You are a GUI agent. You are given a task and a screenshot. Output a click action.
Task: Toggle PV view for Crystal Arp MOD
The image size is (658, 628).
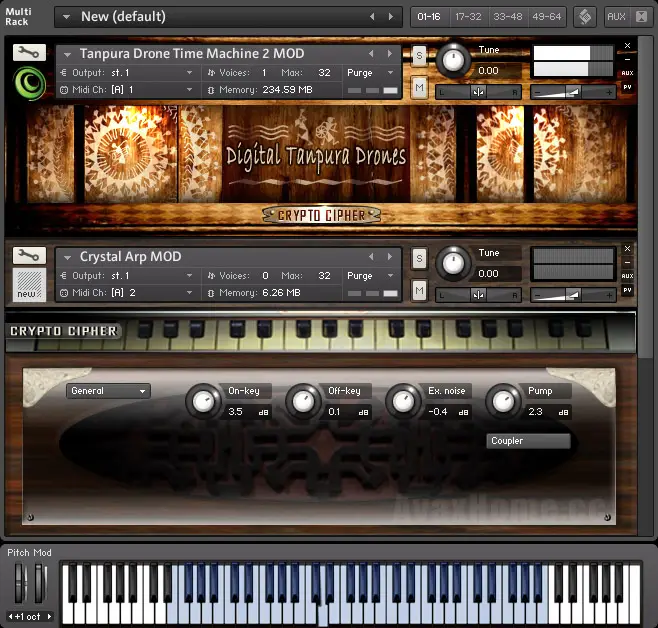[627, 290]
